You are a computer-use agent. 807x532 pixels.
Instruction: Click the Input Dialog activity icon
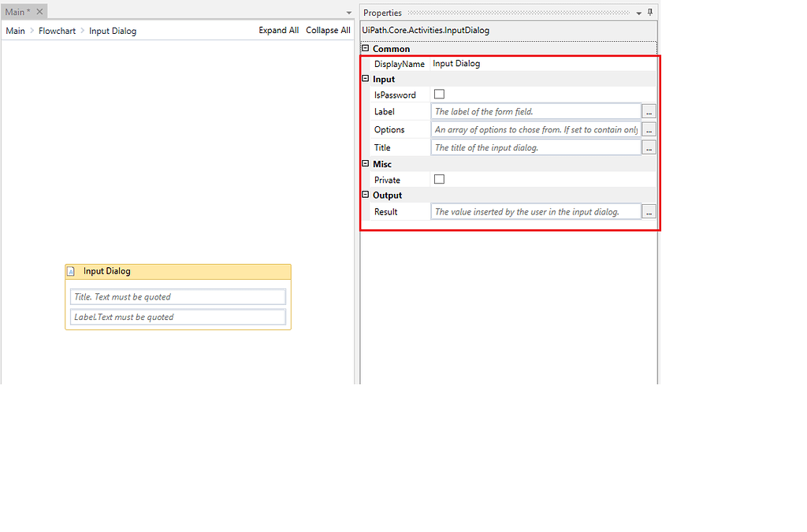[x=72, y=271]
